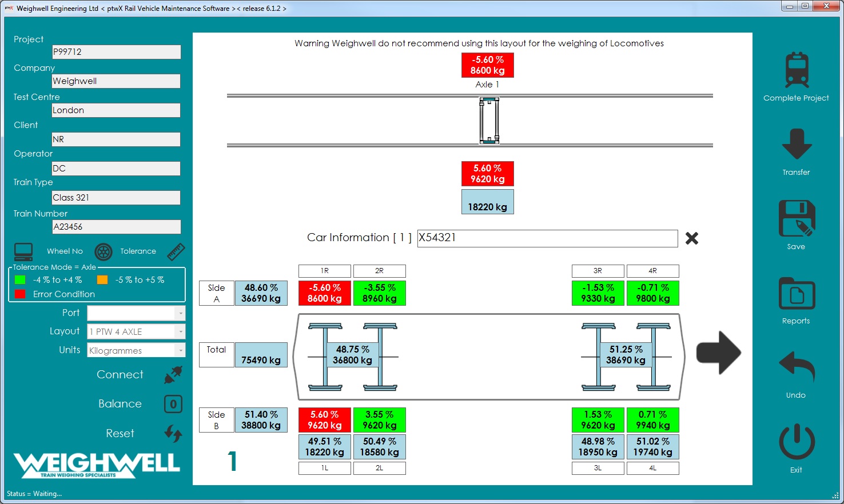Click the Wheel No label

pyautogui.click(x=65, y=251)
